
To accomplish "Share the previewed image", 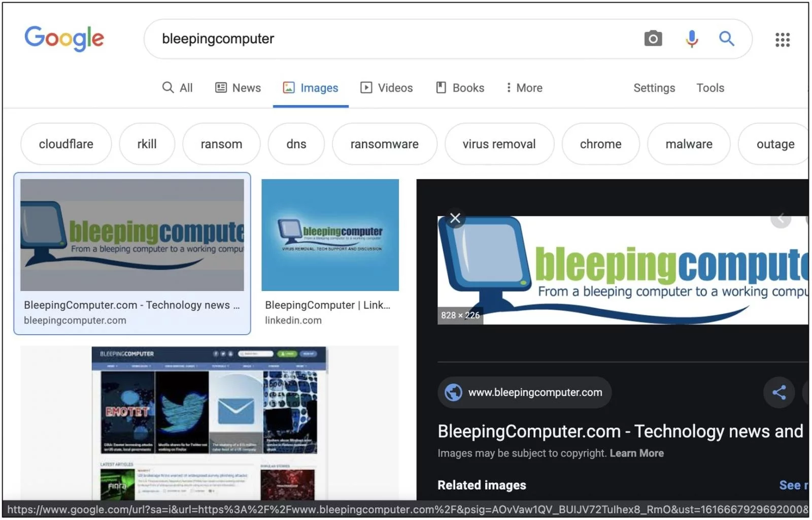I will (x=779, y=393).
